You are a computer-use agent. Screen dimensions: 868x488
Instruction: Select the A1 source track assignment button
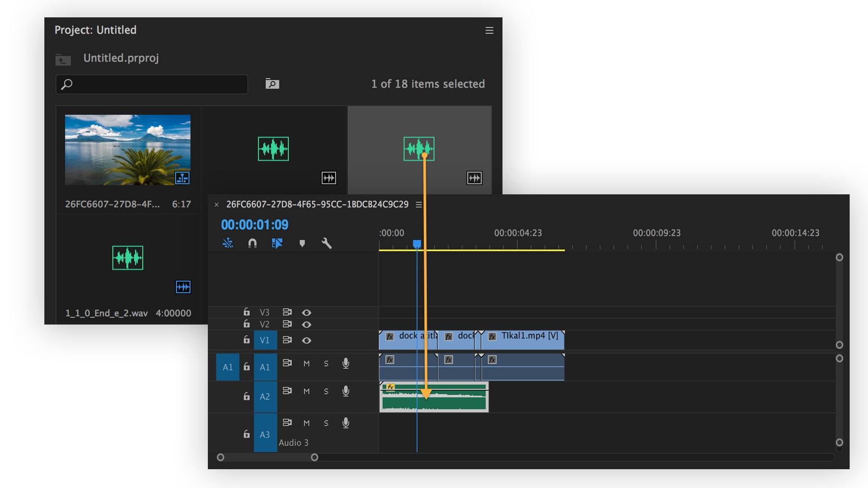point(227,366)
